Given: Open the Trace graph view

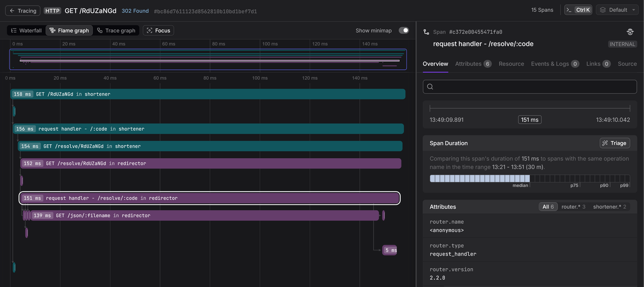Looking at the screenshot, I should click(x=116, y=31).
